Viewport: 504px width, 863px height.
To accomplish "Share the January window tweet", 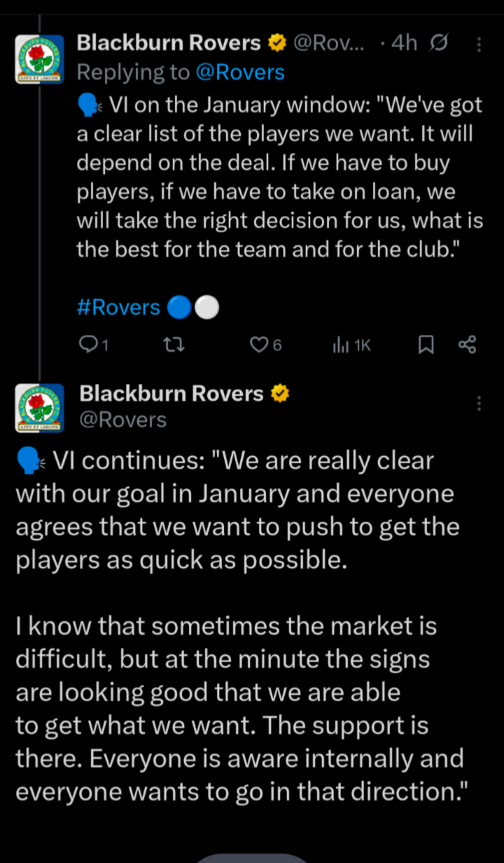I will (467, 345).
